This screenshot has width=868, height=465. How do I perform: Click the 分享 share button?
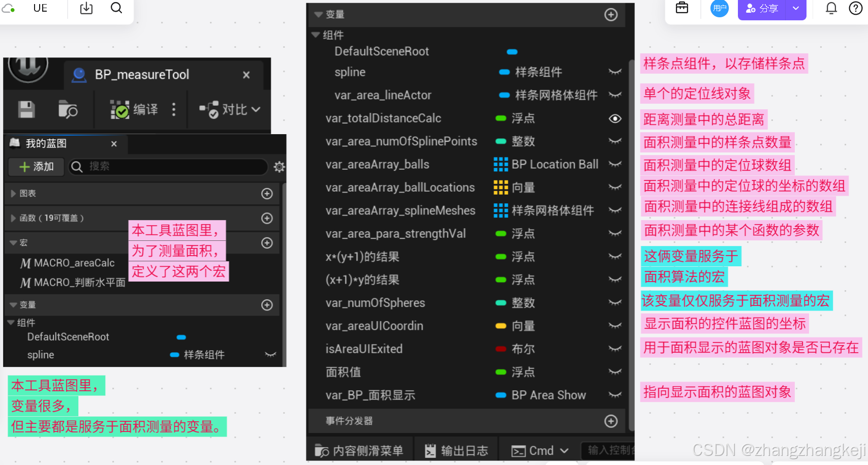762,8
